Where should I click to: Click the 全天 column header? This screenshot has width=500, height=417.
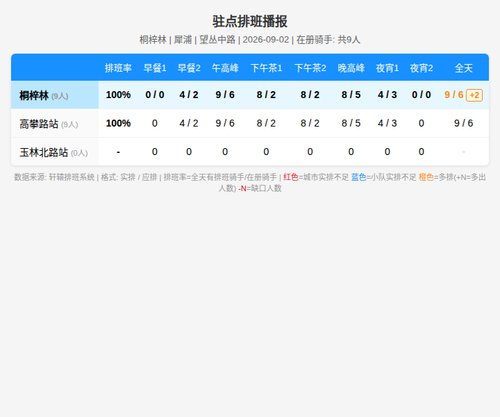point(464,68)
